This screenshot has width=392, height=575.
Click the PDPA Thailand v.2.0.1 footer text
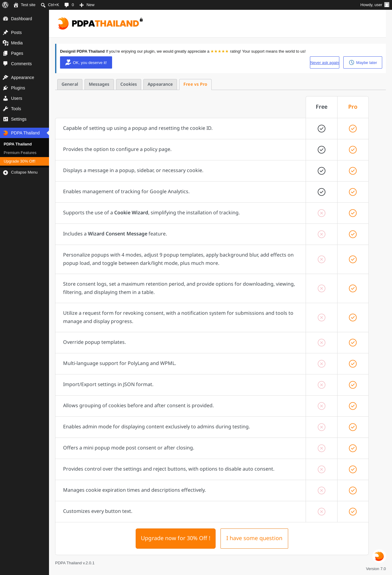pyautogui.click(x=75, y=563)
